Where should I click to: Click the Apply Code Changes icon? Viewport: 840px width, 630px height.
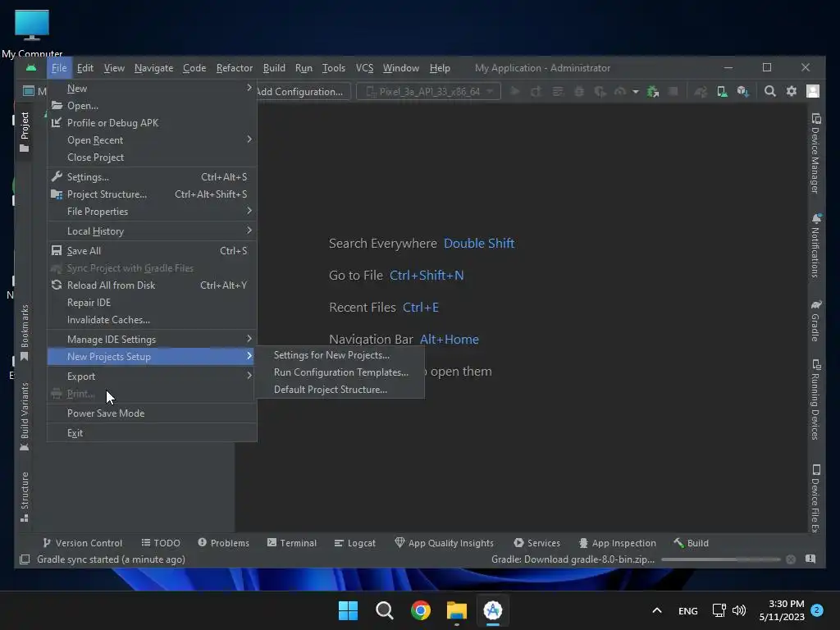tap(558, 92)
